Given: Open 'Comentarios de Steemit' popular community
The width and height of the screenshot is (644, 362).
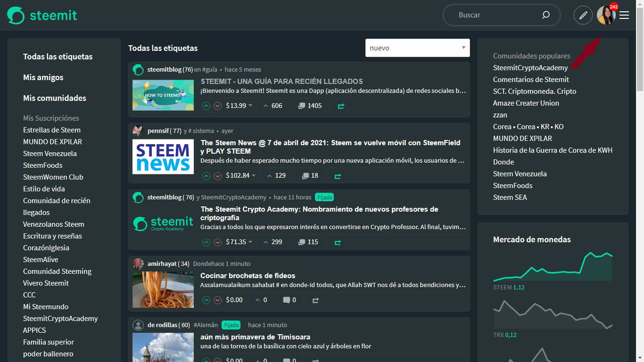Looking at the screenshot, I should [531, 80].
